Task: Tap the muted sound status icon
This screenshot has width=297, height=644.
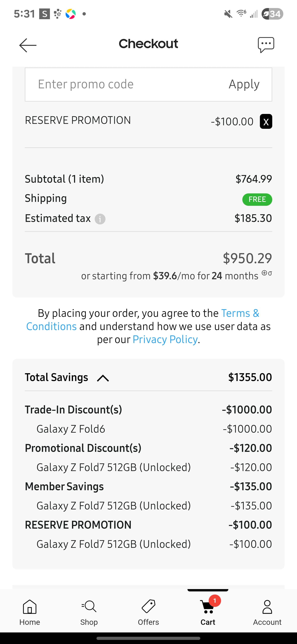Action: (228, 14)
